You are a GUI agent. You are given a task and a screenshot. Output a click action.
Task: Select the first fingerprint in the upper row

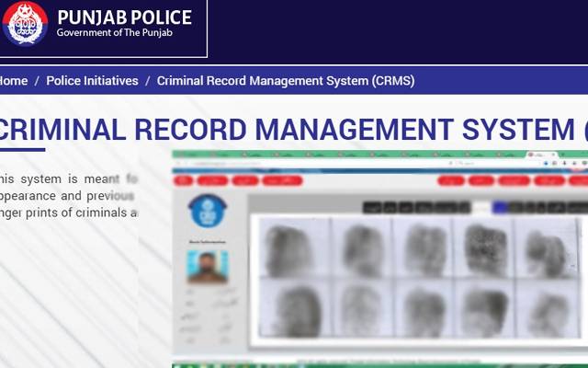[289, 249]
